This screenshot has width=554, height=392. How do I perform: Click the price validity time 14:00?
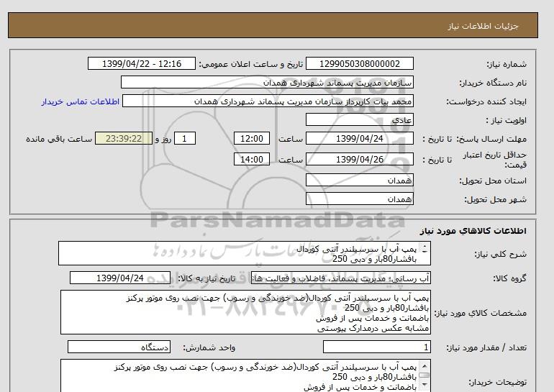(252, 159)
